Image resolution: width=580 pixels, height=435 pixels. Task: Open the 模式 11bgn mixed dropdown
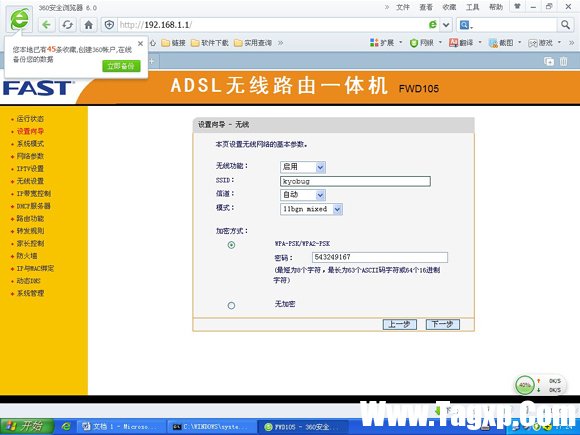pos(311,209)
